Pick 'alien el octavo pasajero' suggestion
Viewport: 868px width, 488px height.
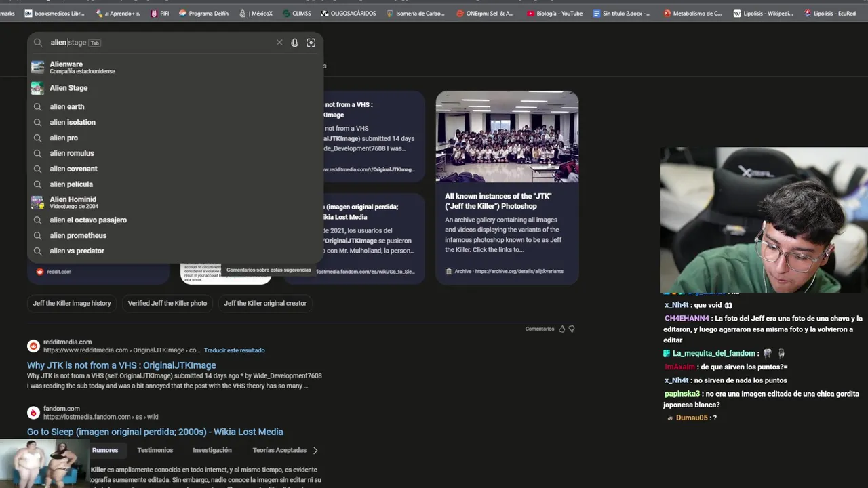tap(175, 220)
